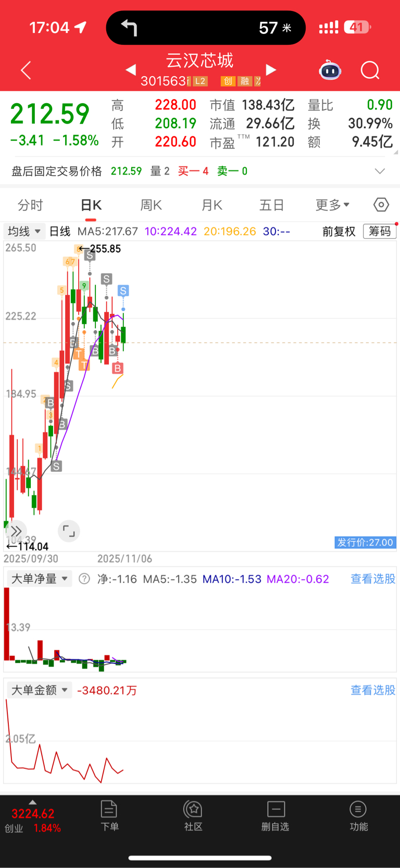Image resolution: width=400 pixels, height=868 pixels.
Task: Tap the 20:196.26 moving average label
Action: [230, 231]
